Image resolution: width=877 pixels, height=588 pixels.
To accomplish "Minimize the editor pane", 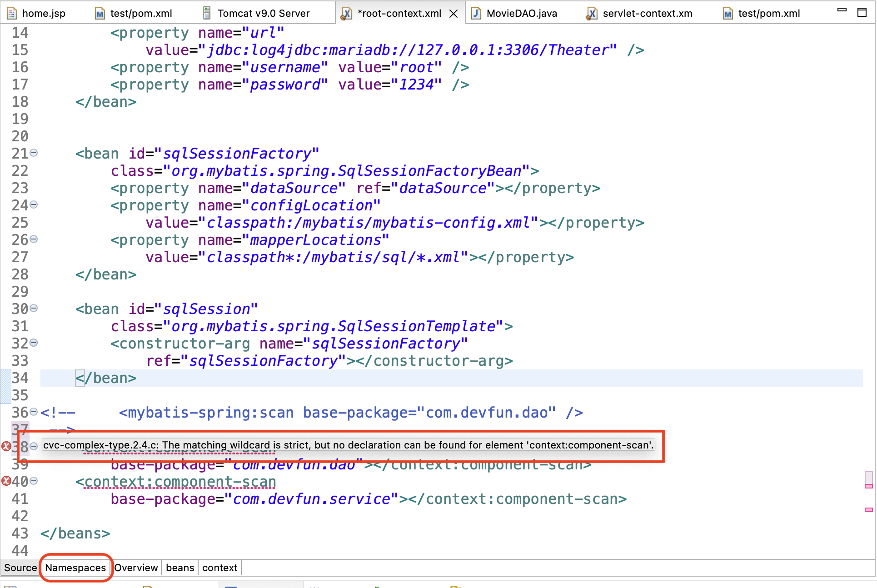I will point(842,10).
